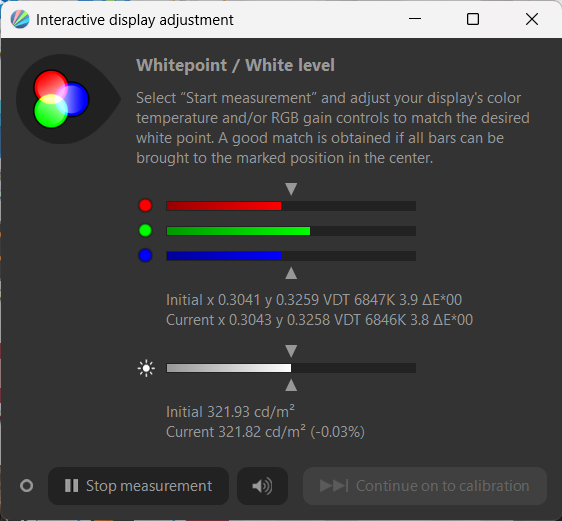Click the green gain level bar
This screenshot has width=562, height=521.
coord(291,231)
